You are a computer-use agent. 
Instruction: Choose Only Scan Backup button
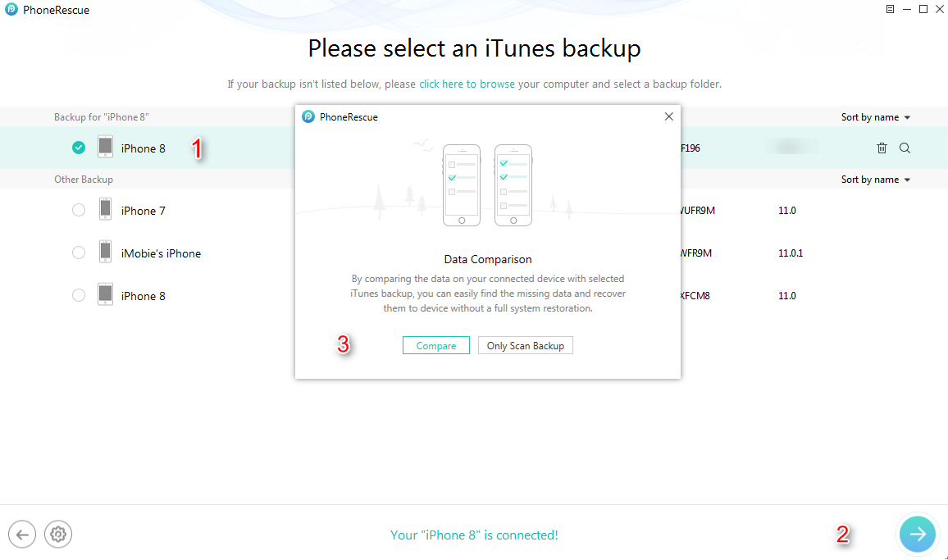click(x=526, y=345)
